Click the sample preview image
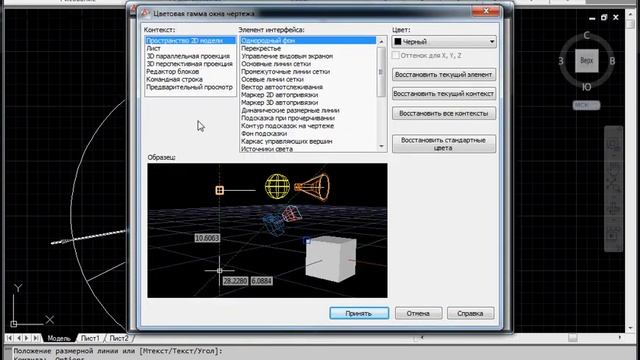The height and width of the screenshot is (360, 640). pos(267,231)
